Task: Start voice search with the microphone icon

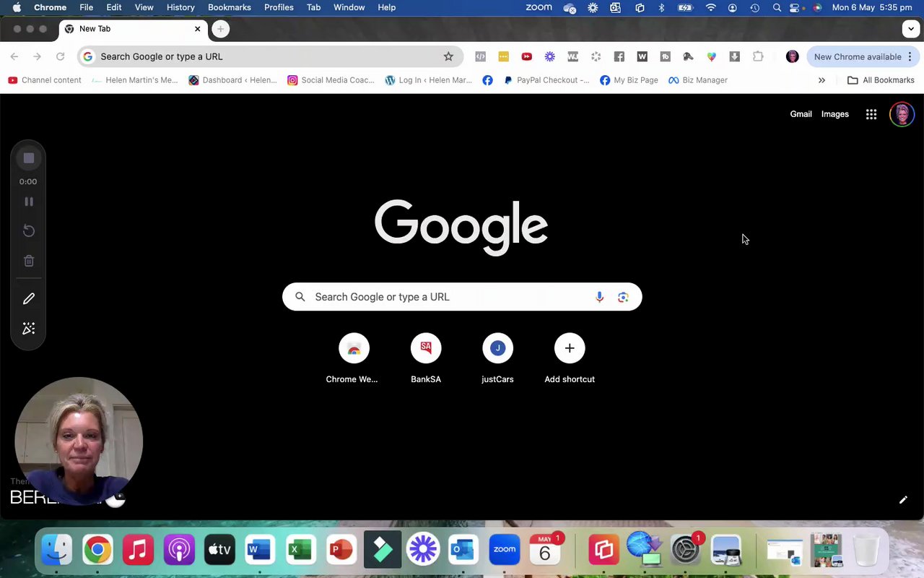Action: click(x=599, y=297)
